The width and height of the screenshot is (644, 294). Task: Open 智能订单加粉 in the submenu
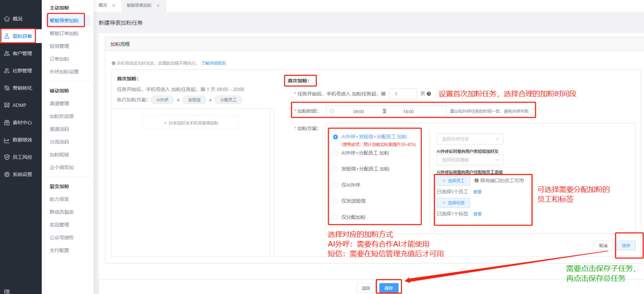click(64, 33)
